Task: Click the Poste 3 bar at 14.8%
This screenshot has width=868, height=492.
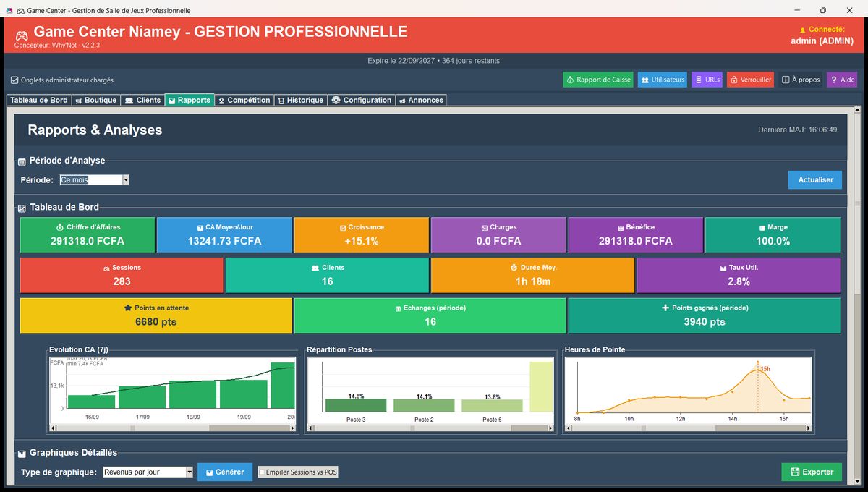Action: pyautogui.click(x=356, y=405)
